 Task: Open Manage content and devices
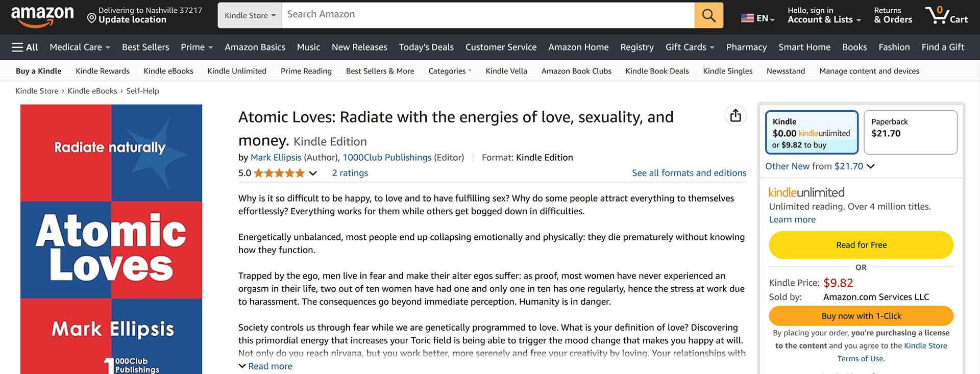tap(869, 71)
